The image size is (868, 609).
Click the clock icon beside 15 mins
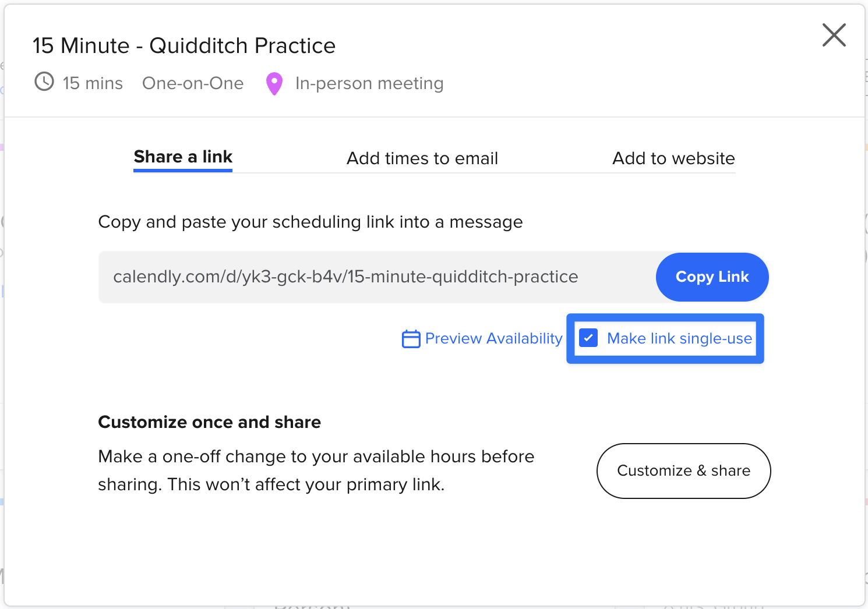point(44,82)
